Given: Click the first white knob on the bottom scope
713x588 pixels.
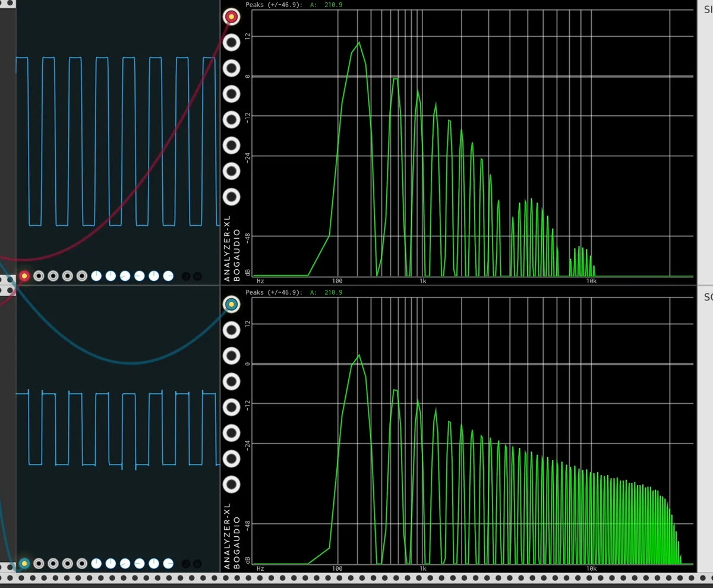Looking at the screenshot, I should [x=96, y=563].
